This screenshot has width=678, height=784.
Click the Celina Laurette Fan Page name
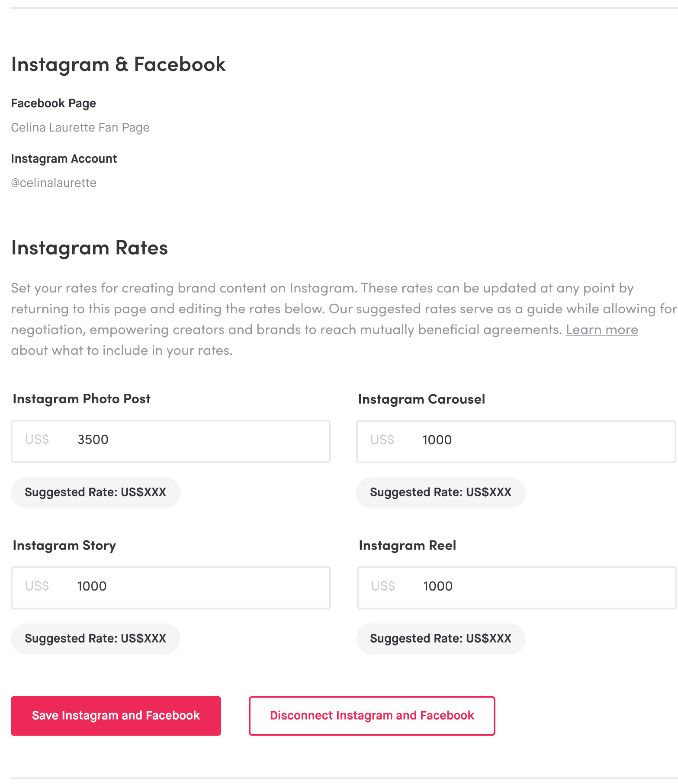click(80, 128)
